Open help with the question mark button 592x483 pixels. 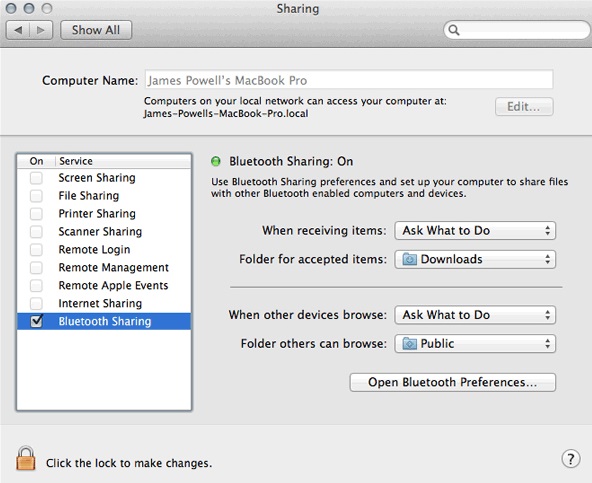[570, 459]
